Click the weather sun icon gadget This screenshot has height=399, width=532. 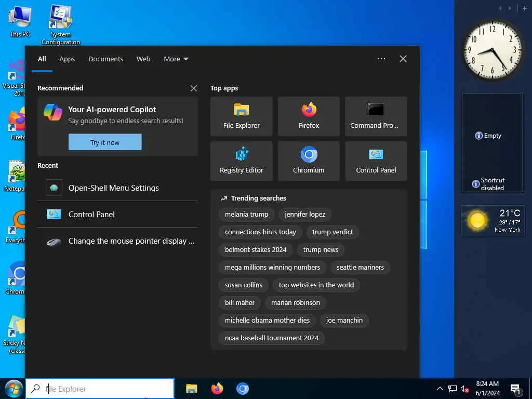coord(477,220)
